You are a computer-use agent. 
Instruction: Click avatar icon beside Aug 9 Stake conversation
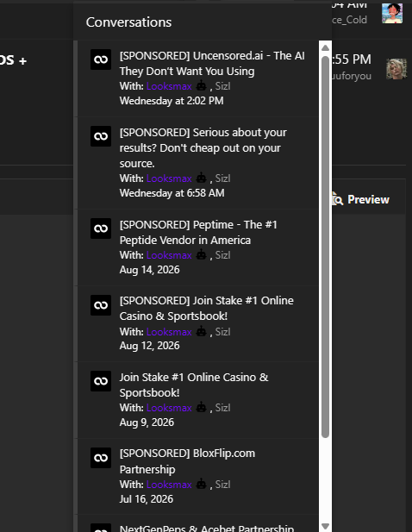(101, 381)
